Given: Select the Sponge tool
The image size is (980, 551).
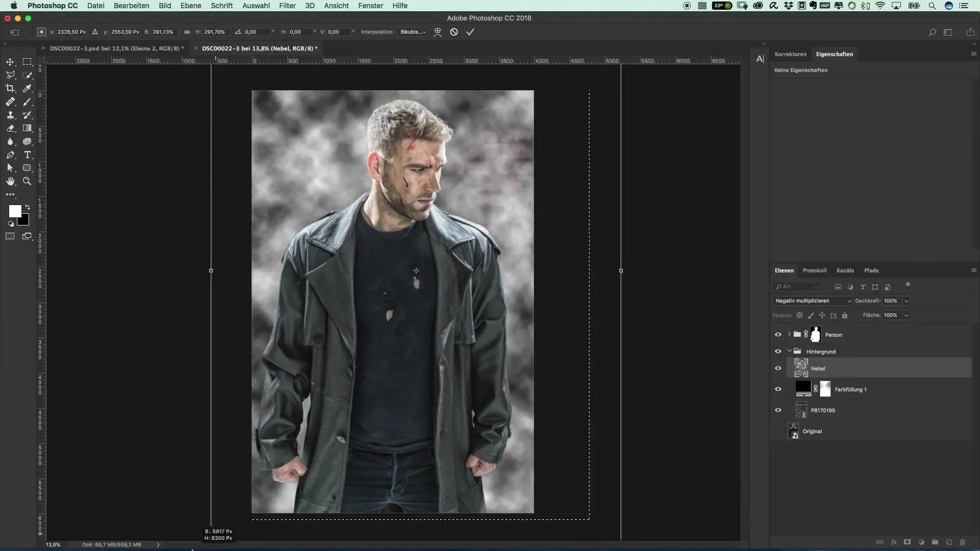Looking at the screenshot, I should (x=27, y=141).
